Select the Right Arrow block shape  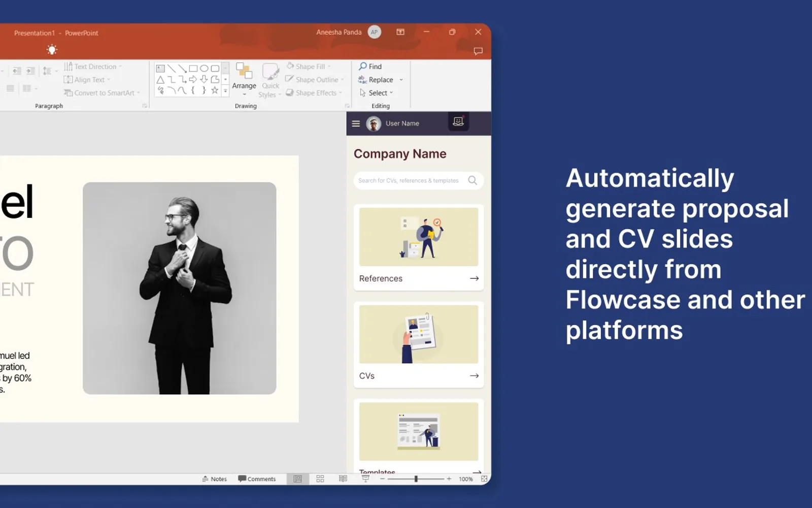(193, 80)
